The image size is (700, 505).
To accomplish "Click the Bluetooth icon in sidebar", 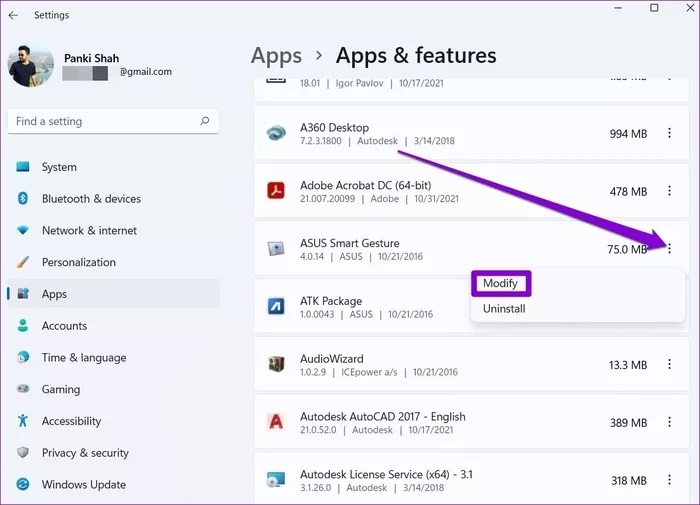I will point(23,198).
